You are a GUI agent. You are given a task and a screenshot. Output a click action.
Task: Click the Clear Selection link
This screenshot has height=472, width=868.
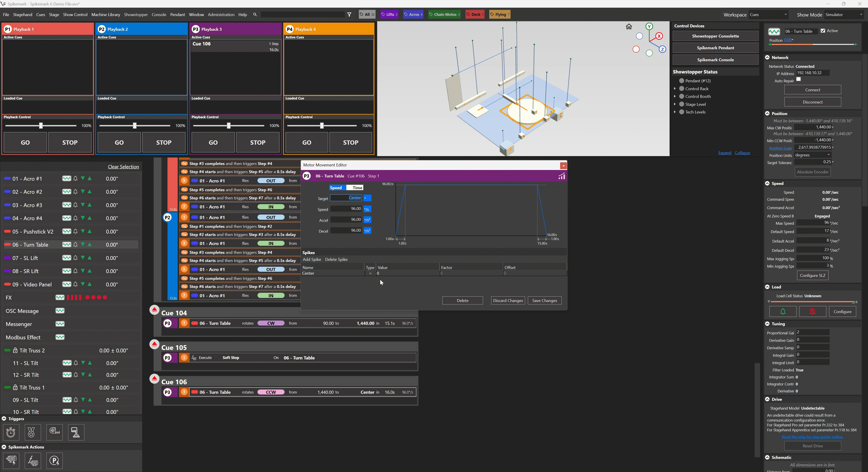click(x=123, y=166)
